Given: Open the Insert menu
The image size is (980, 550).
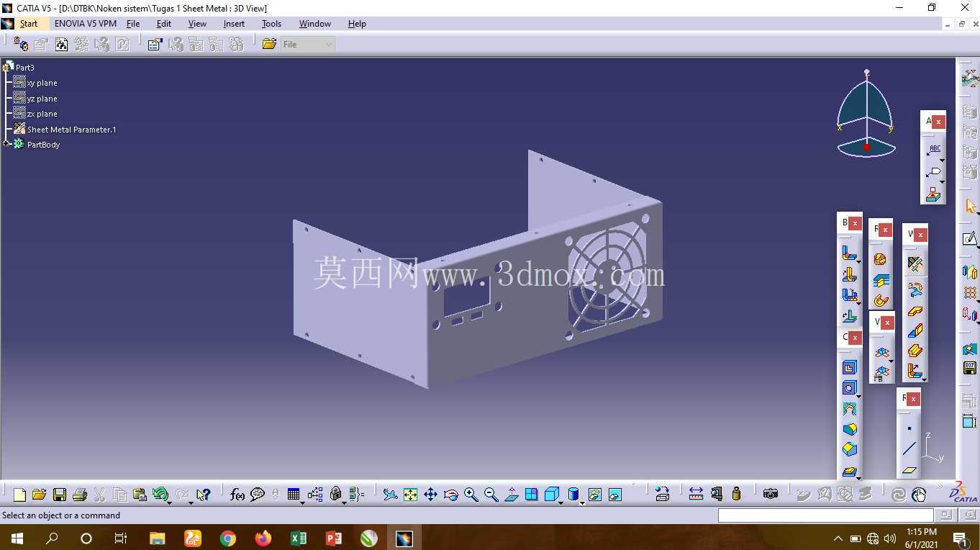Looking at the screenshot, I should click(234, 24).
